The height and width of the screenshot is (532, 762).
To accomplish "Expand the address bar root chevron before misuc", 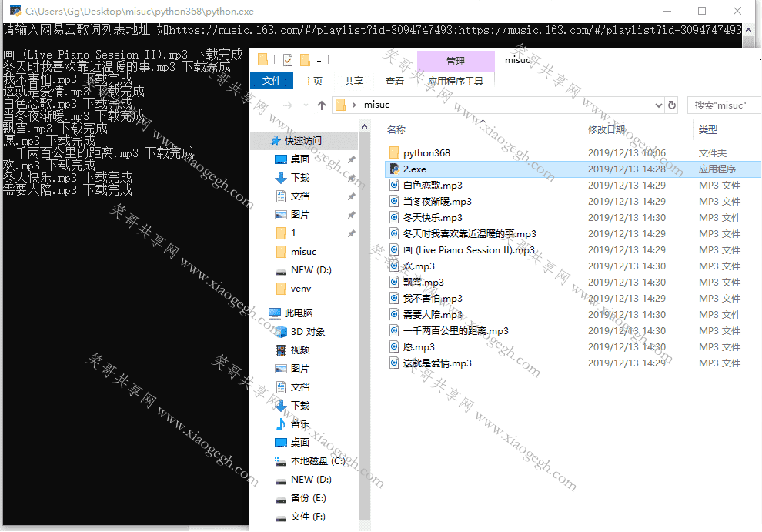I will coord(354,105).
